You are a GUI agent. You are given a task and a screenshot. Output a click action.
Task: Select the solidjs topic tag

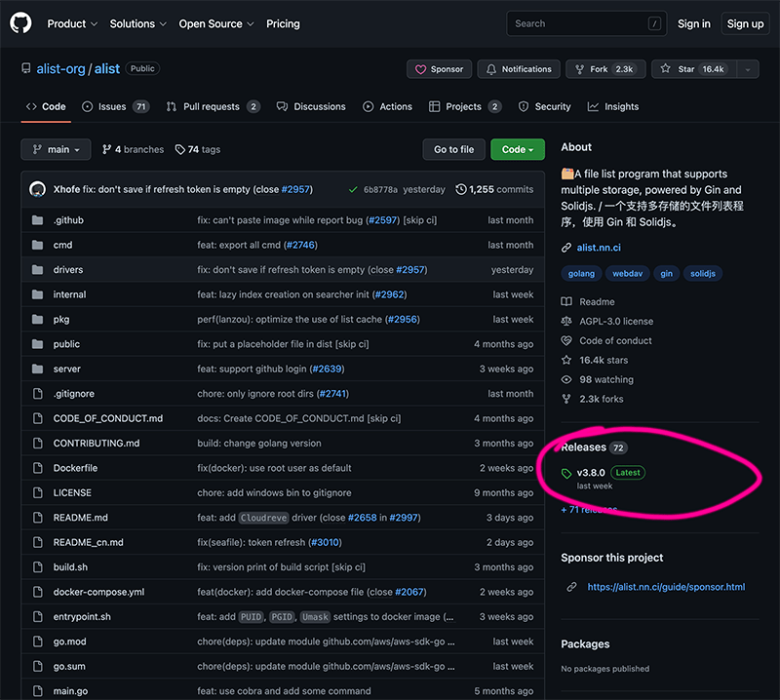pos(702,274)
